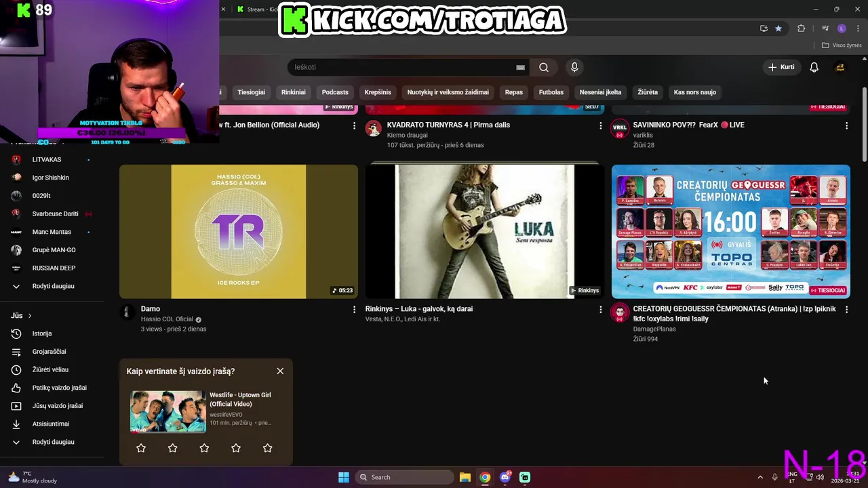868x488 pixels.
Task: Open the Creatorių Geoguessr Čempionatas thumbnail
Action: point(731,231)
